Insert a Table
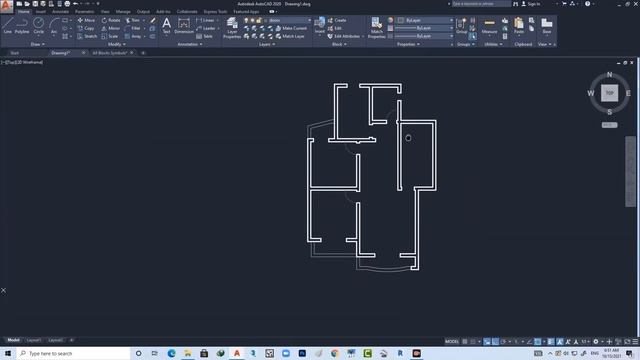640x360 pixels. [x=204, y=36]
